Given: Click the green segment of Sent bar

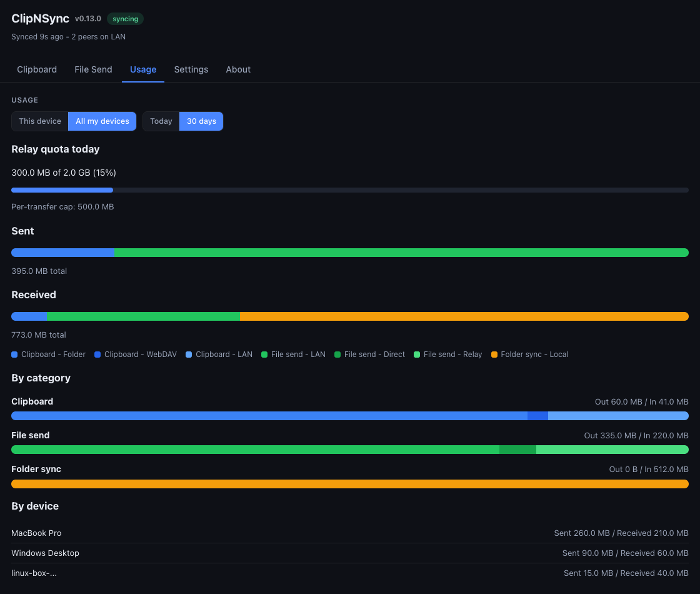Looking at the screenshot, I should click(401, 253).
